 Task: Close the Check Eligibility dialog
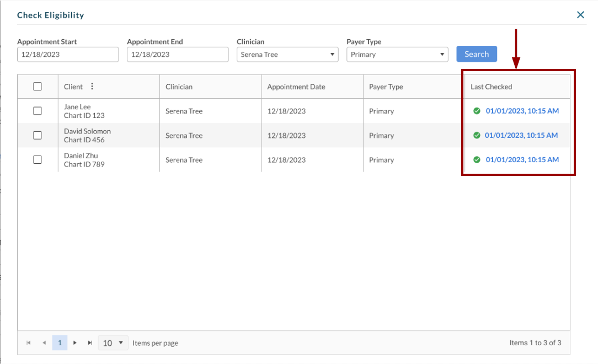tap(580, 15)
